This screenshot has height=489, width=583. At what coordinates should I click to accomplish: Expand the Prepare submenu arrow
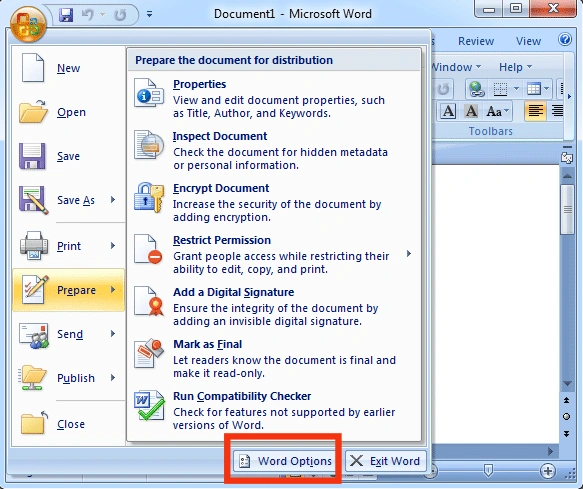[x=113, y=289]
